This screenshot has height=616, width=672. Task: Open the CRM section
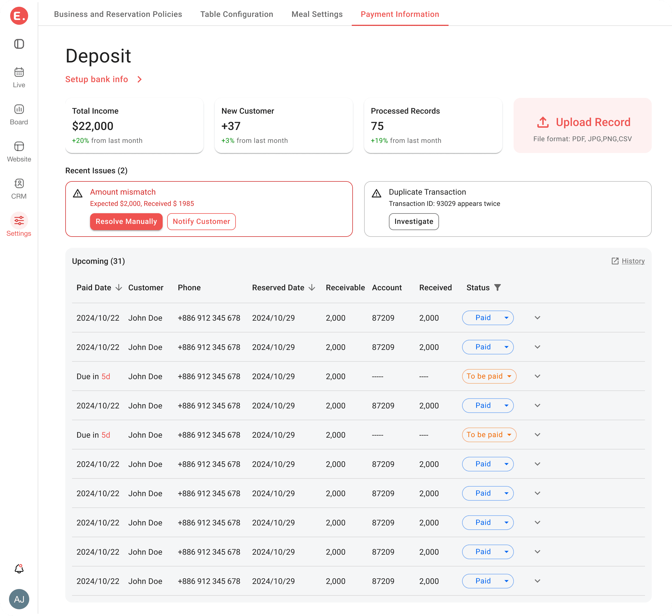[19, 189]
